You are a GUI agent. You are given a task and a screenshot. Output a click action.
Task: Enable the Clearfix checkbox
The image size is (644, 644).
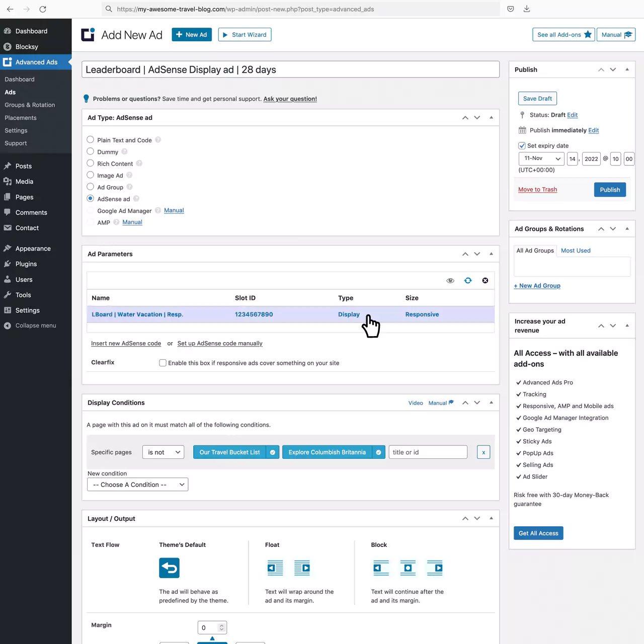point(163,363)
